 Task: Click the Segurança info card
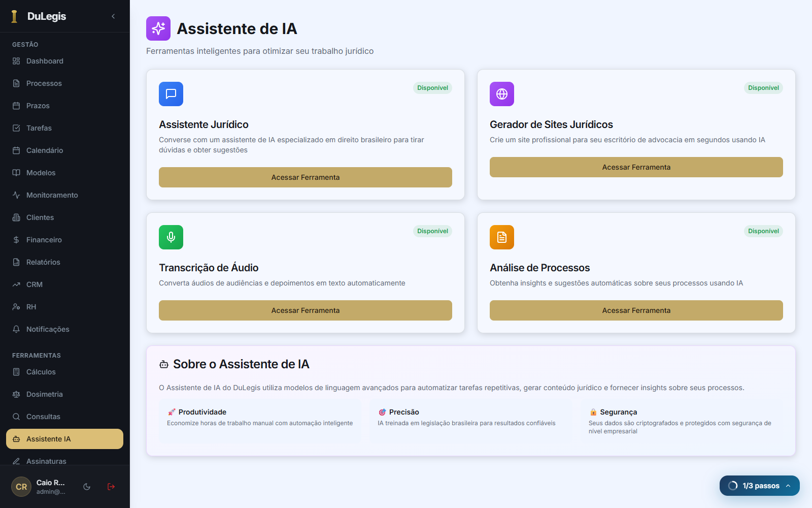(682, 421)
